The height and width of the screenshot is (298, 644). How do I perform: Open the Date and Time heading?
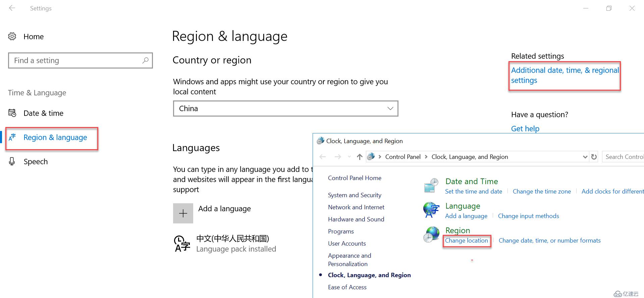472,181
